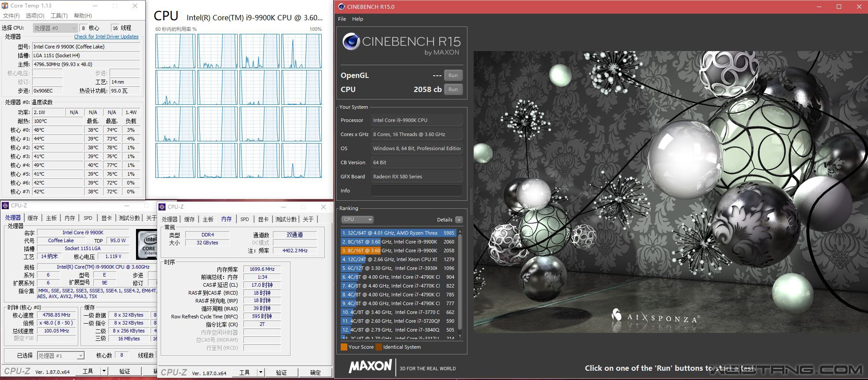This screenshot has height=380, width=868.
Task: Click the 4796.50MHz frequency field in Core Temp
Action: point(86,64)
